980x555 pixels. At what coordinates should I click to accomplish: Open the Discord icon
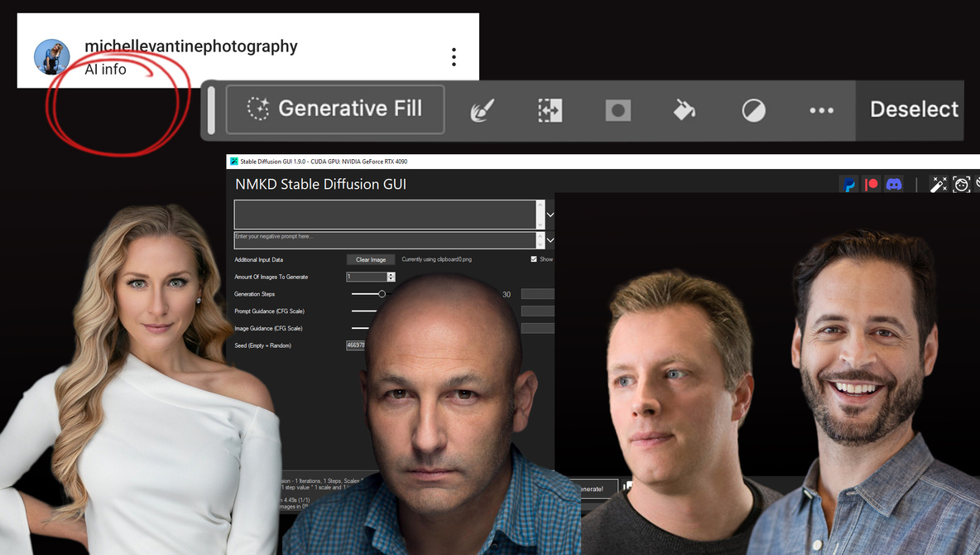894,185
